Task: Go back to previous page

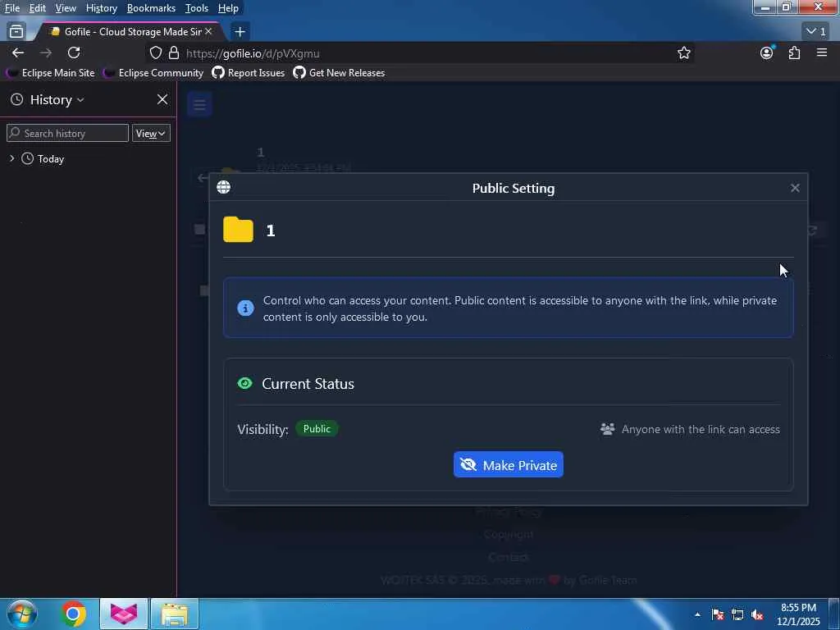Action: [18, 53]
